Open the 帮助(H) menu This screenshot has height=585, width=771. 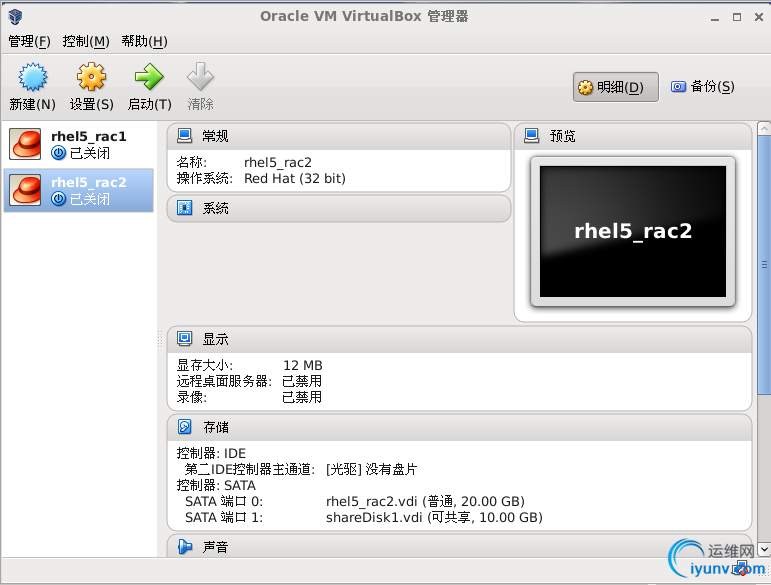[x=145, y=41]
